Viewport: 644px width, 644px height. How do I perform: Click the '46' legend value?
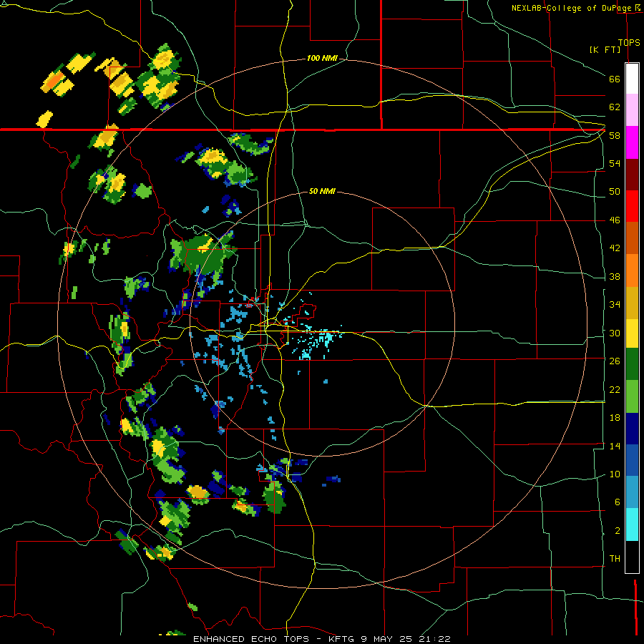pos(615,220)
